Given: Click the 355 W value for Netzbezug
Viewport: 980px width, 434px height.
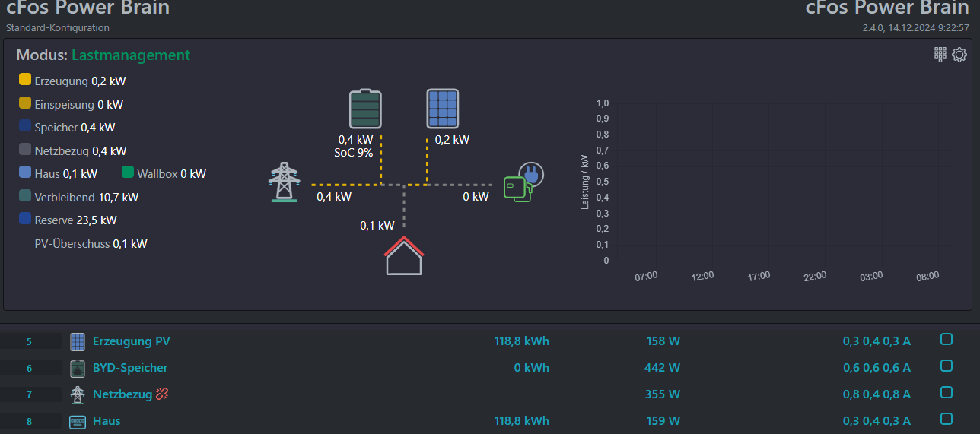Looking at the screenshot, I should click(663, 394).
